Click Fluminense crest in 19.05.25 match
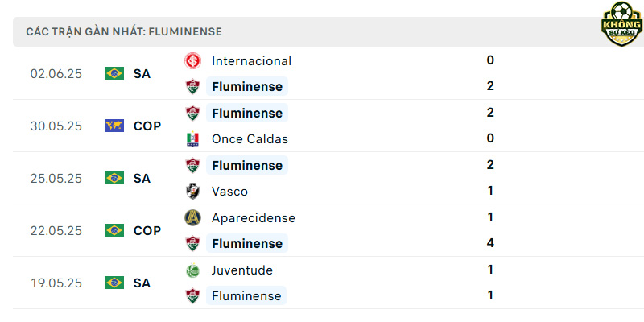The height and width of the screenshot is (322, 644). click(x=192, y=295)
